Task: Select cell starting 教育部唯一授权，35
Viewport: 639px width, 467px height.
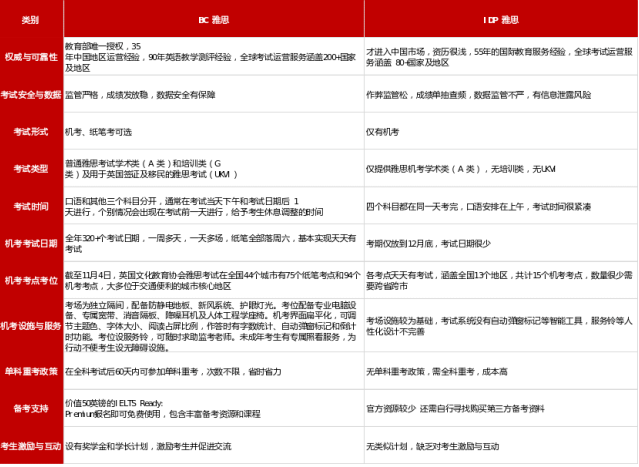Action: point(214,57)
